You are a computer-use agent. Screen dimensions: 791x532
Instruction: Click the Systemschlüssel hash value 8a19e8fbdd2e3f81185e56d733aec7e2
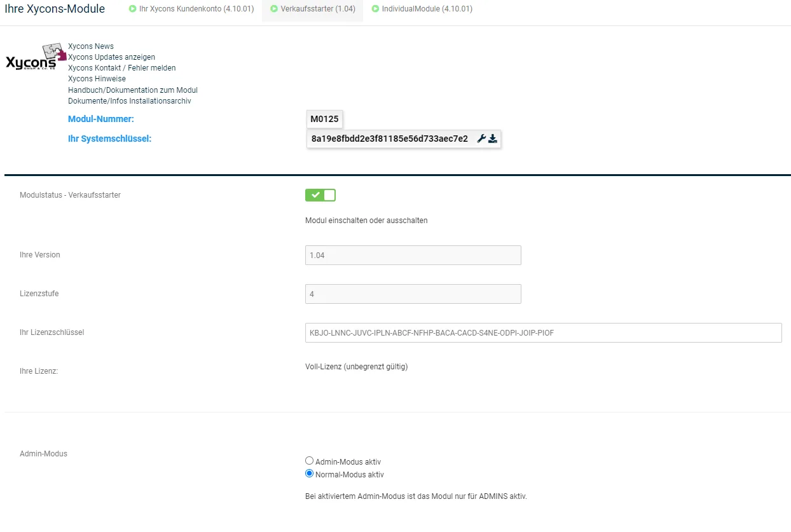[x=390, y=139]
